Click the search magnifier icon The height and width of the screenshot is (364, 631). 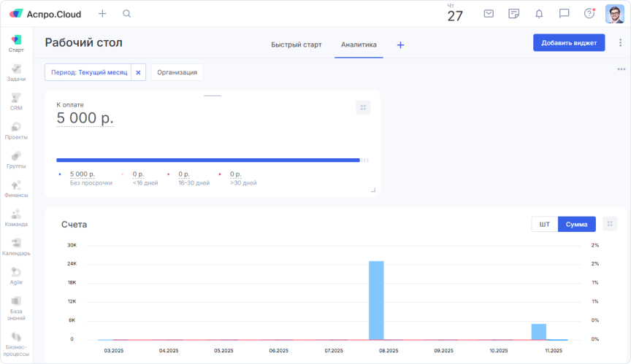127,14
